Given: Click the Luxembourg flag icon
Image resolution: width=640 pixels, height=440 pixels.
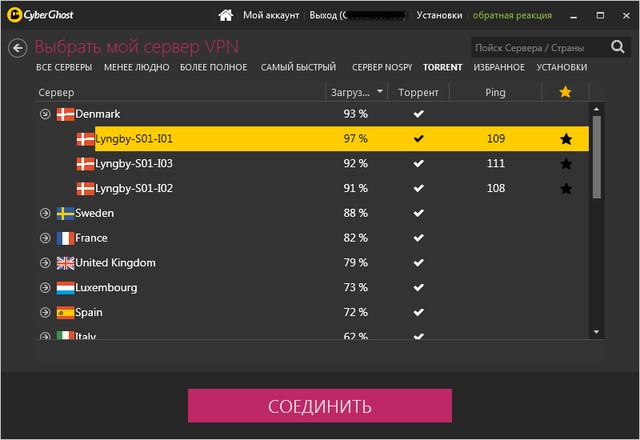Looking at the screenshot, I should point(66,287).
